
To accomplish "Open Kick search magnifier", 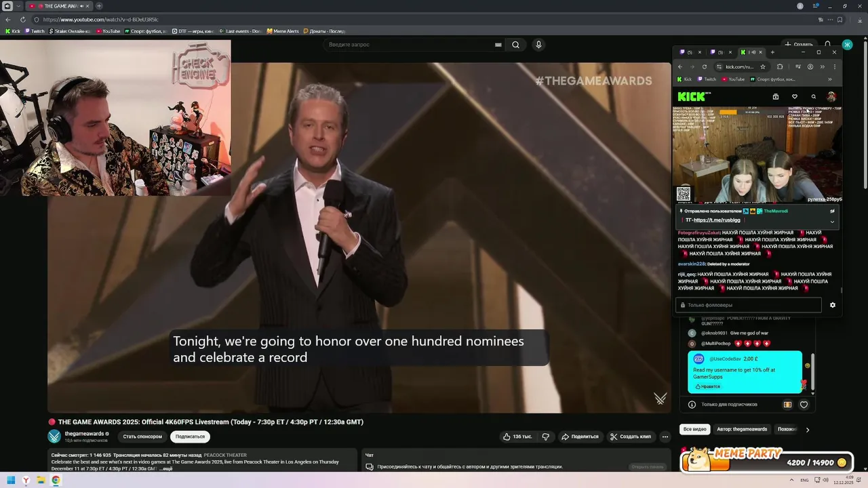I will [x=814, y=96].
